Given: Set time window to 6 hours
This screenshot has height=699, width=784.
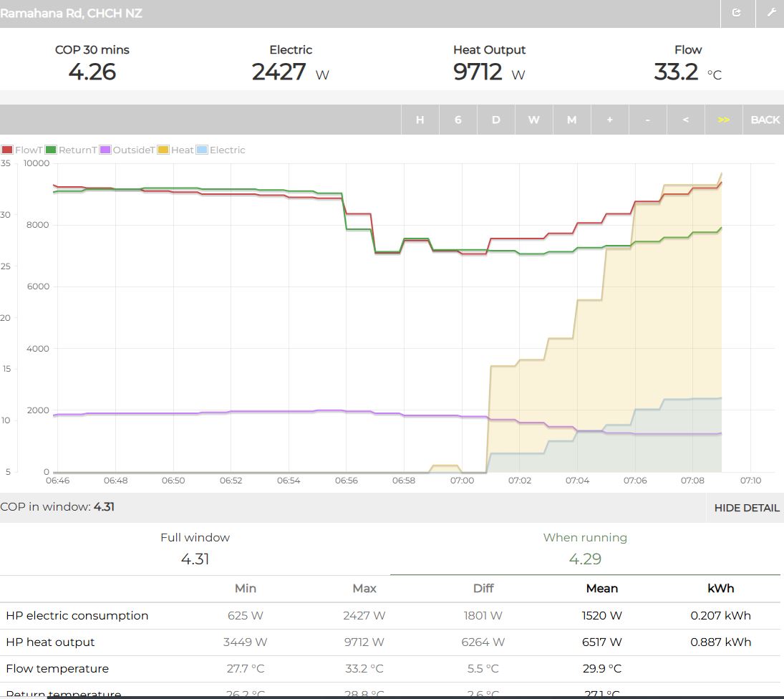Looking at the screenshot, I should click(458, 120).
